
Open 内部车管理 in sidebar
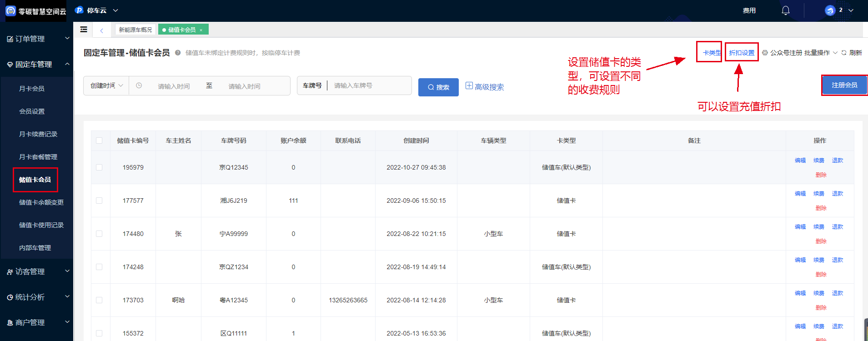coord(35,248)
